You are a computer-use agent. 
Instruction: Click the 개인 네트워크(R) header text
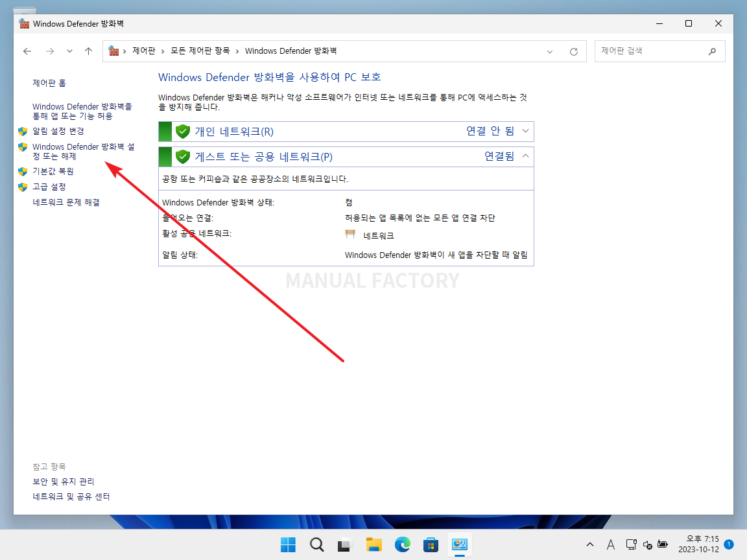234,132
